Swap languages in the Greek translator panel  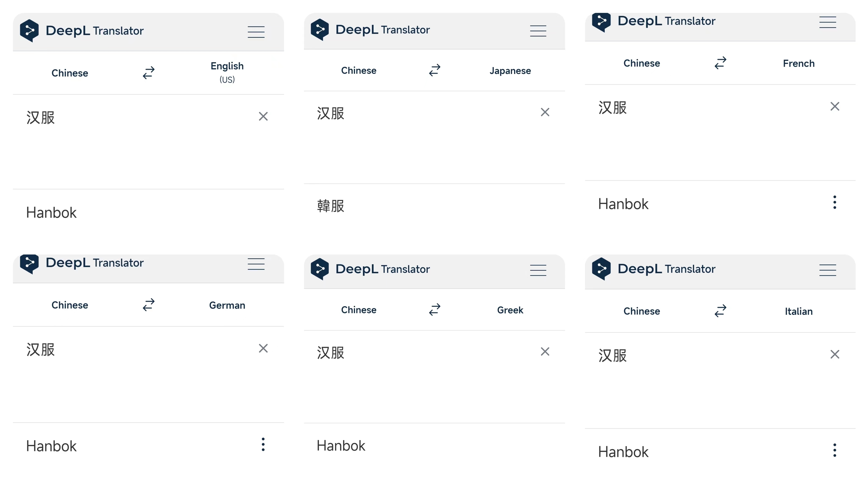pos(435,309)
